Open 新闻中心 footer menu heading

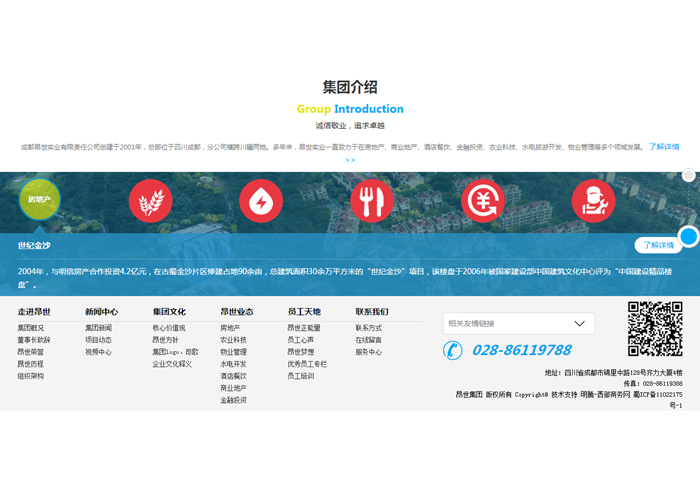(101, 312)
